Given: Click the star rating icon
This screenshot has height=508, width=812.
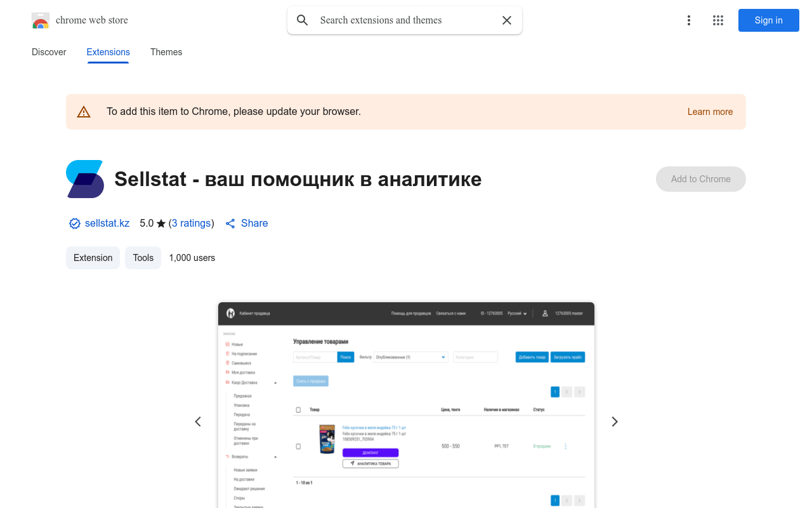Looking at the screenshot, I should click(x=161, y=224).
